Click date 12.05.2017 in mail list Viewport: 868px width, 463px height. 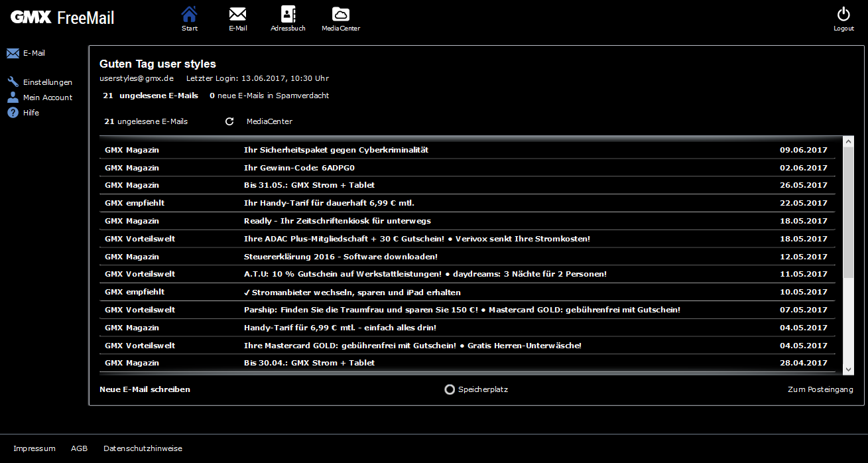[x=804, y=257]
